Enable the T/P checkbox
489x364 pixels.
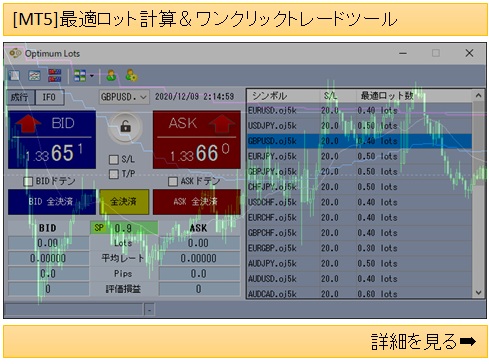[x=114, y=174]
